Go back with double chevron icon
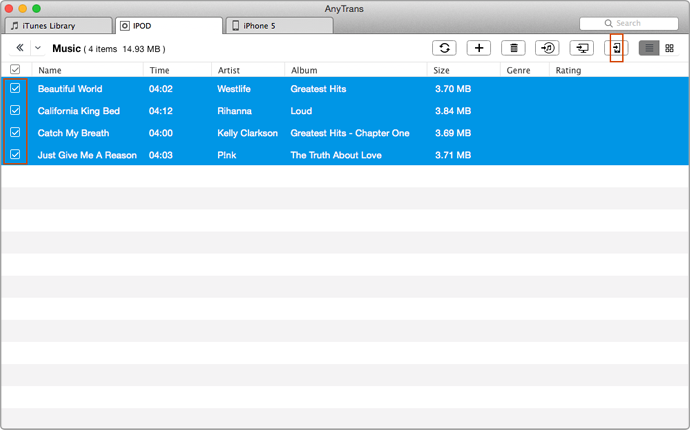The width and height of the screenshot is (690, 430). [20, 48]
